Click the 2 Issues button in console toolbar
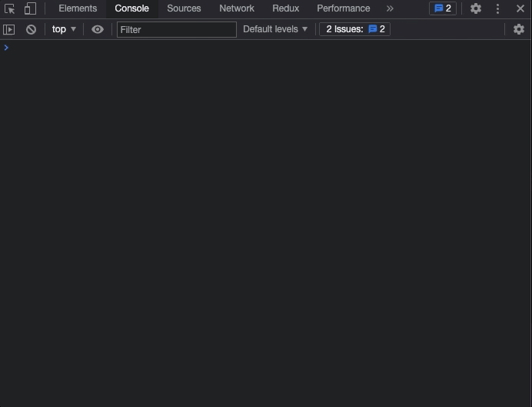This screenshot has width=532, height=407. point(354,29)
